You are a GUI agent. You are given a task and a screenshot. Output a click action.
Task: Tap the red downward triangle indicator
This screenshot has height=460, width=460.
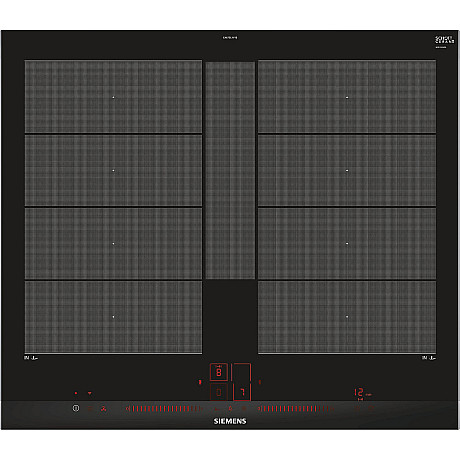(x=89, y=393)
